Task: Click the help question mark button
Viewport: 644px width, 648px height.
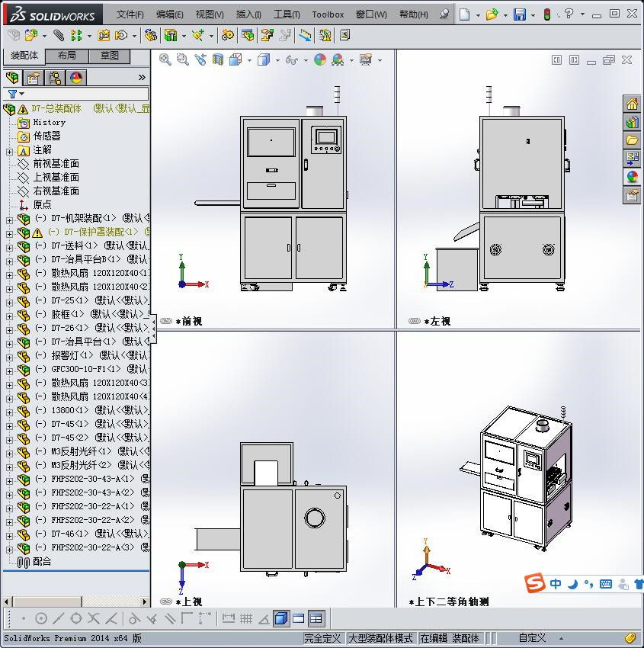Action: click(x=569, y=14)
